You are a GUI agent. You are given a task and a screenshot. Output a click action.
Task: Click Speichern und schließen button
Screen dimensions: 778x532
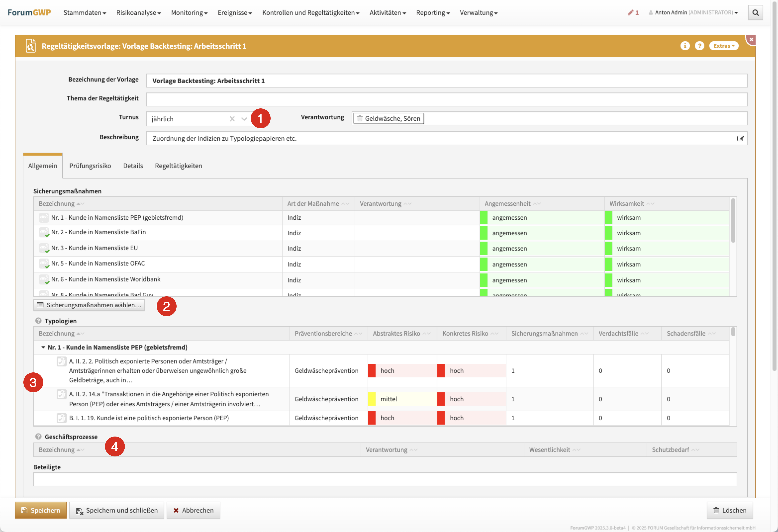click(116, 510)
